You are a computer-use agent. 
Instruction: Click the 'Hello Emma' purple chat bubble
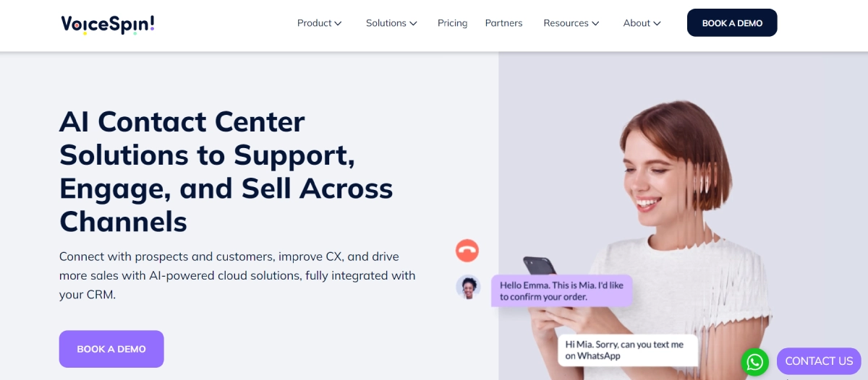pyautogui.click(x=561, y=290)
